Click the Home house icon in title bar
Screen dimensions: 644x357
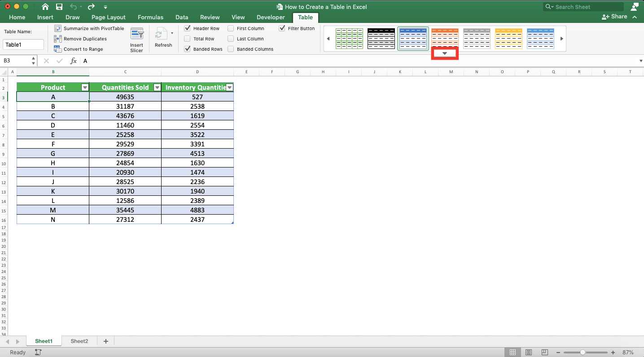point(45,7)
